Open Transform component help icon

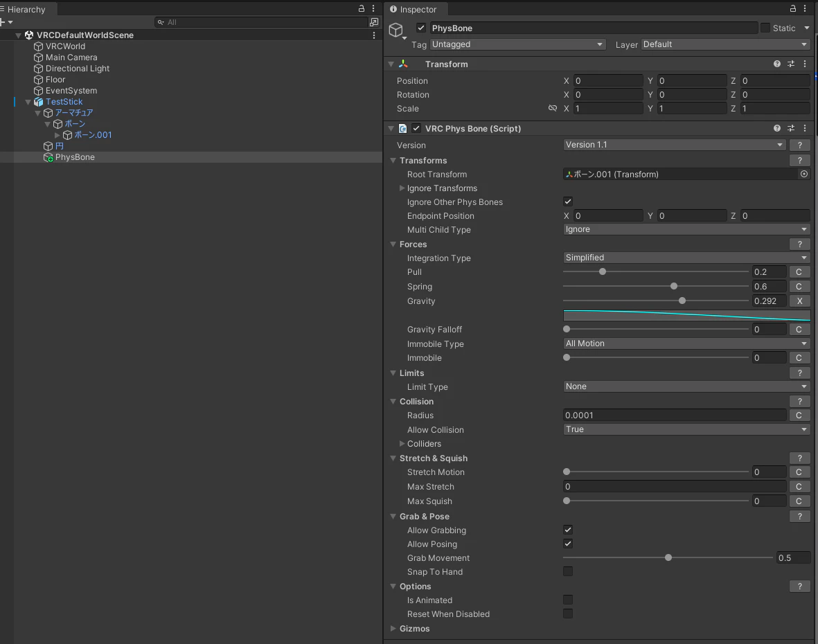[777, 64]
